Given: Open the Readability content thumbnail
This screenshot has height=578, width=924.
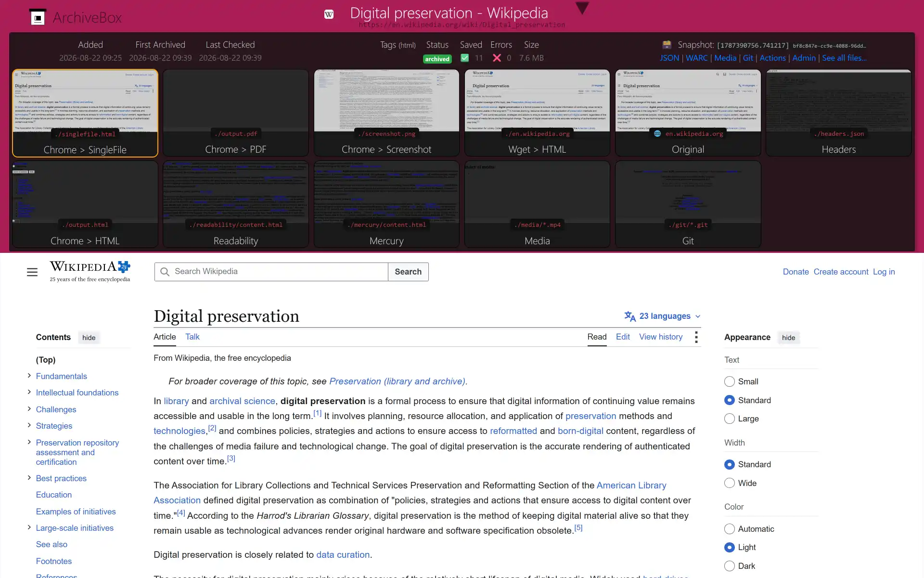Looking at the screenshot, I should pyautogui.click(x=236, y=204).
